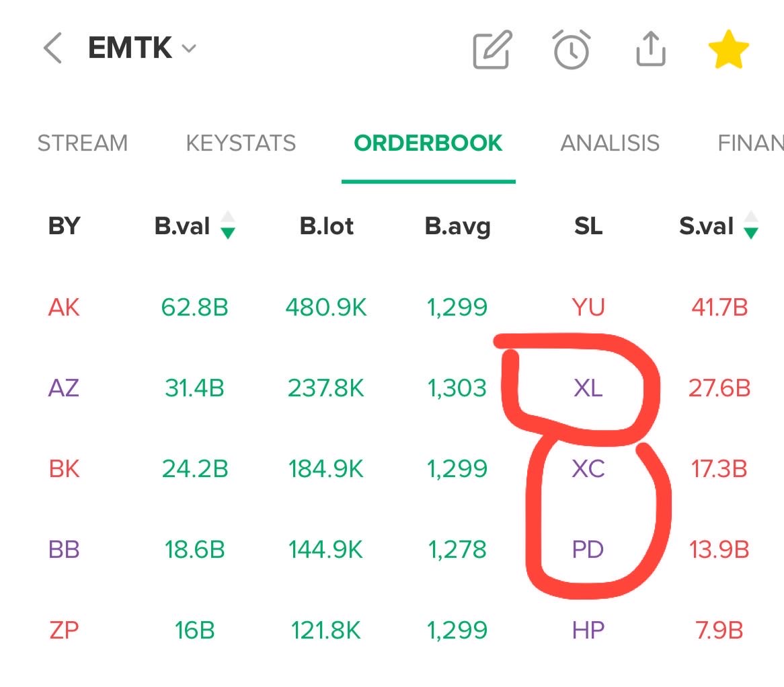
Task: Set a price alert via the alarm clock icon
Action: click(x=572, y=49)
